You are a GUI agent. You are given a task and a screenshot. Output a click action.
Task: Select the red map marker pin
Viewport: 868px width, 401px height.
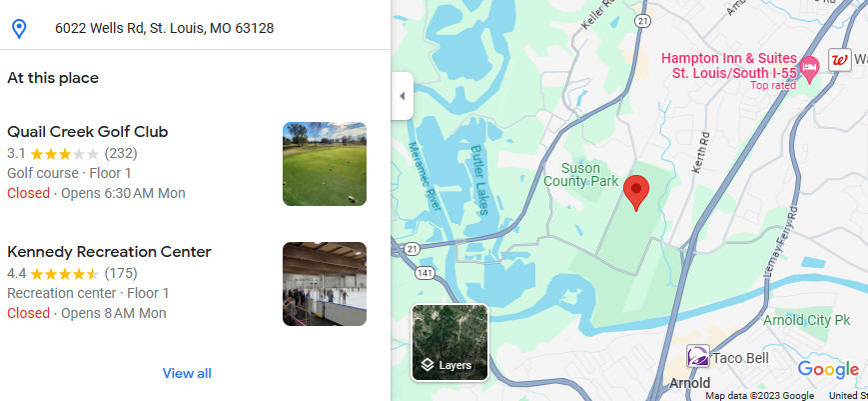point(636,193)
